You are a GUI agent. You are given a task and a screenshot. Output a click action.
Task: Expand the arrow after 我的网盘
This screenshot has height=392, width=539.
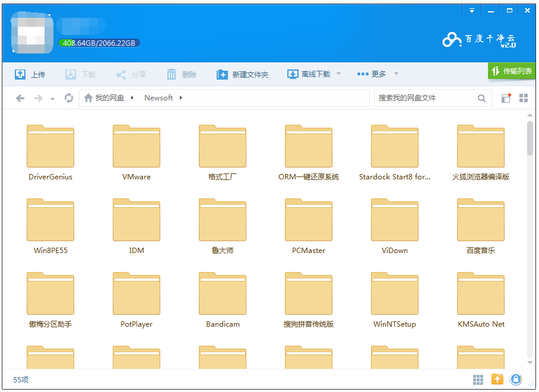132,98
